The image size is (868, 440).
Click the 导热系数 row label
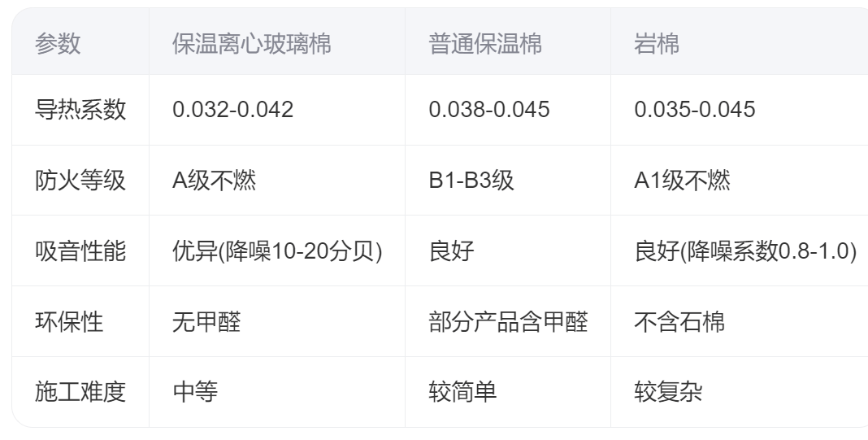pyautogui.click(x=80, y=110)
